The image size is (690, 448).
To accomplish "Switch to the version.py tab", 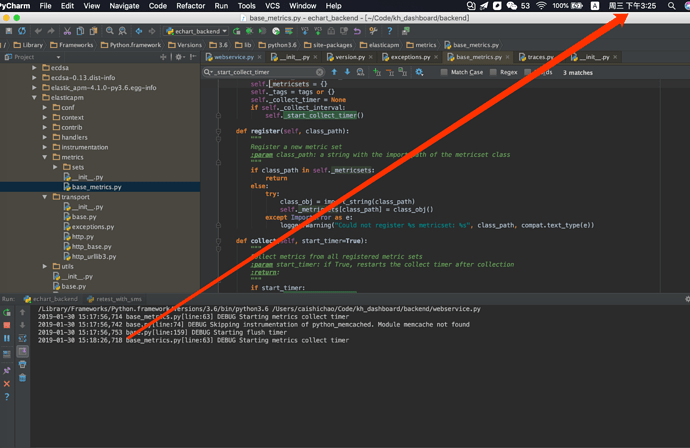I will pos(350,57).
